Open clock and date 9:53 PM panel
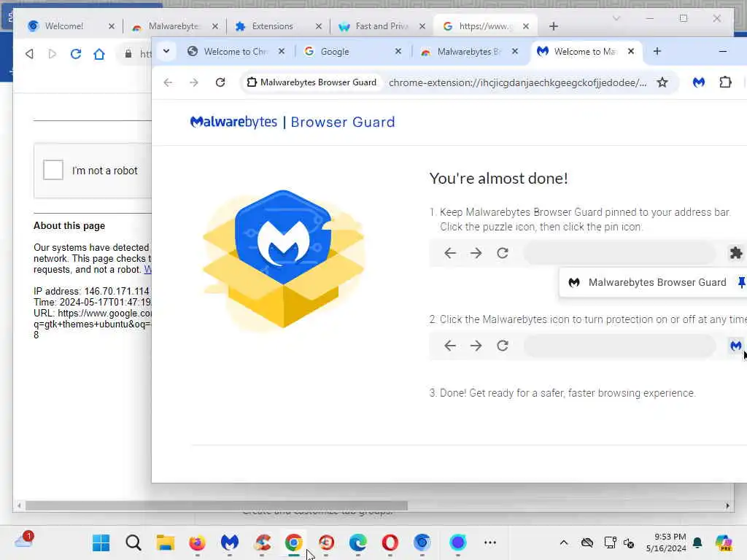This screenshot has width=747, height=560. [666, 542]
